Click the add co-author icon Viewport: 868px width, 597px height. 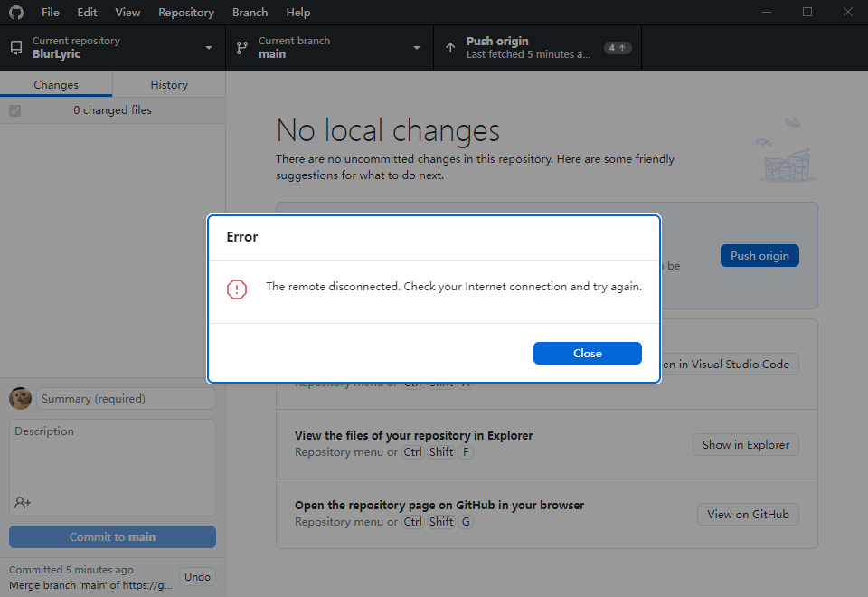point(20,502)
